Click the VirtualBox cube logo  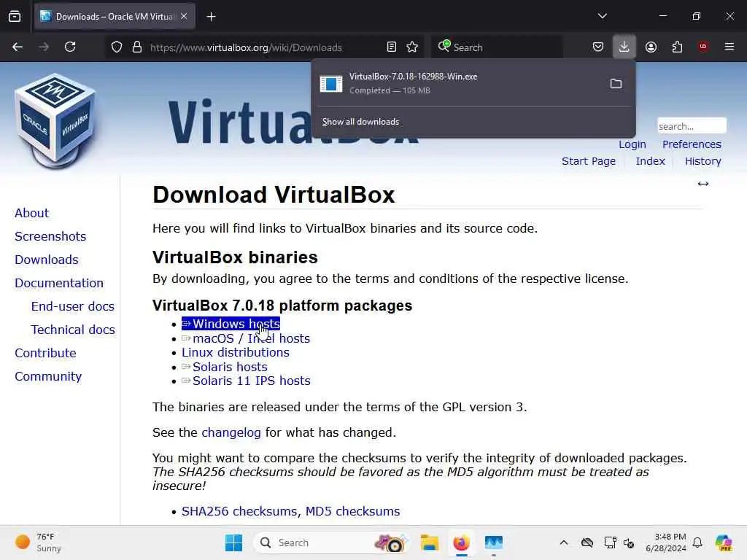[x=55, y=122]
